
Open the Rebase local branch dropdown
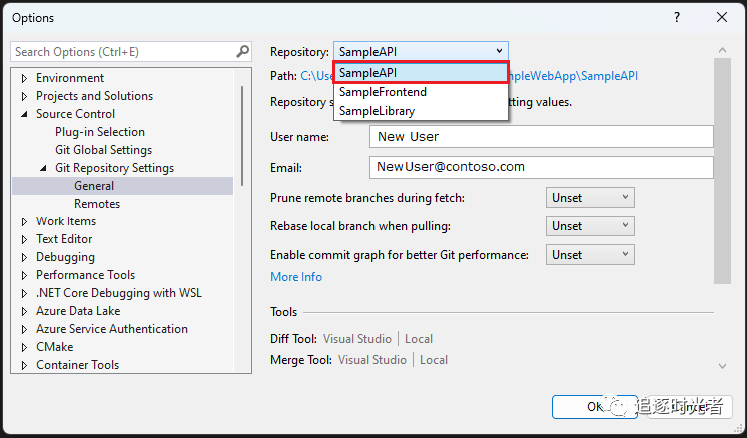tap(590, 226)
